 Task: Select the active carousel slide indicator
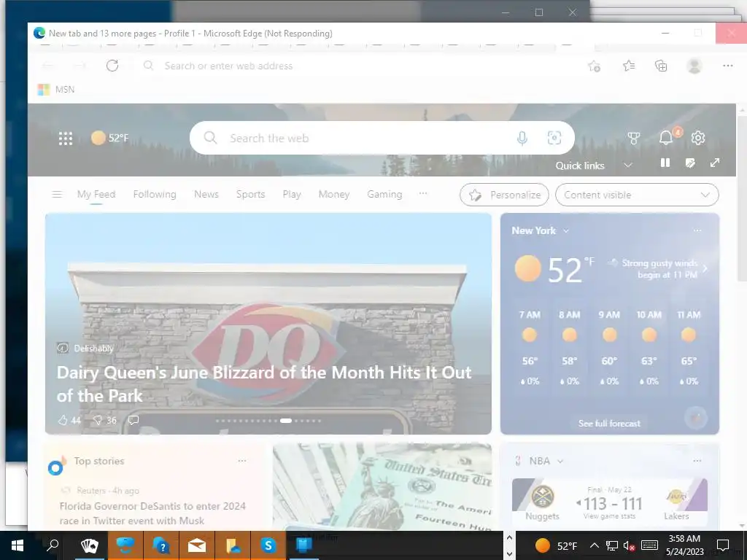click(x=286, y=421)
